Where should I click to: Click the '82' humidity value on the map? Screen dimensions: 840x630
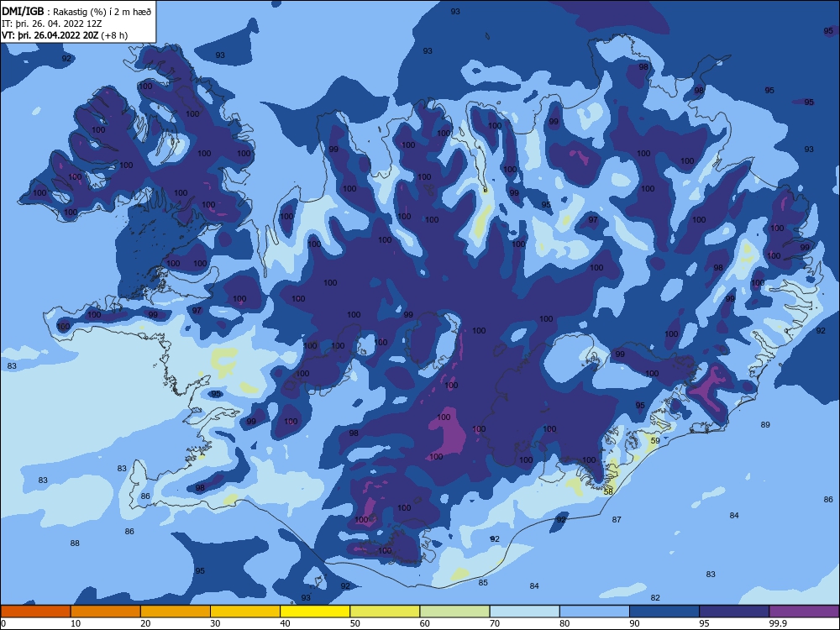(655, 598)
